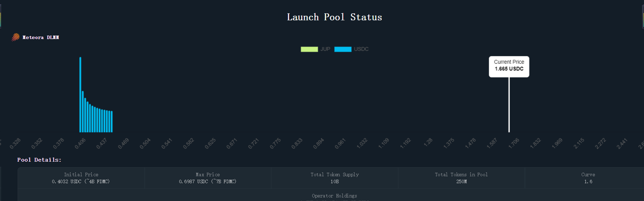This screenshot has width=644, height=201.
Task: Click the Meteora striped logo icon
Action: tap(15, 37)
